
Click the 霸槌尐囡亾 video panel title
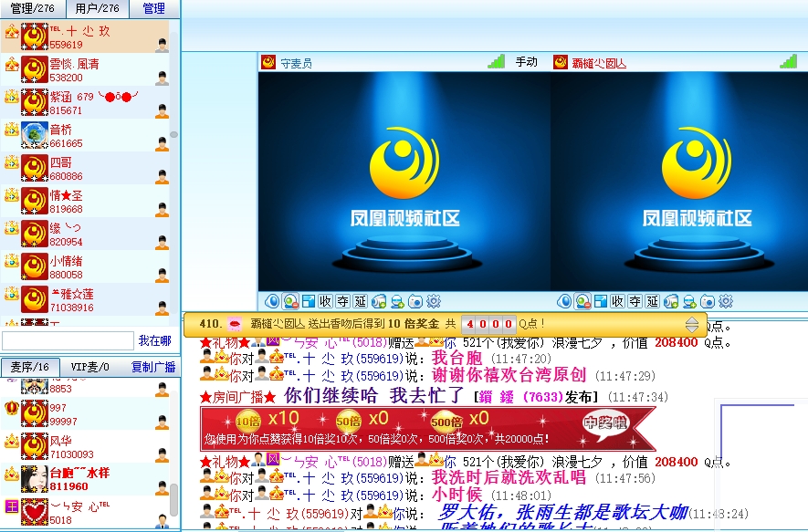click(x=599, y=63)
